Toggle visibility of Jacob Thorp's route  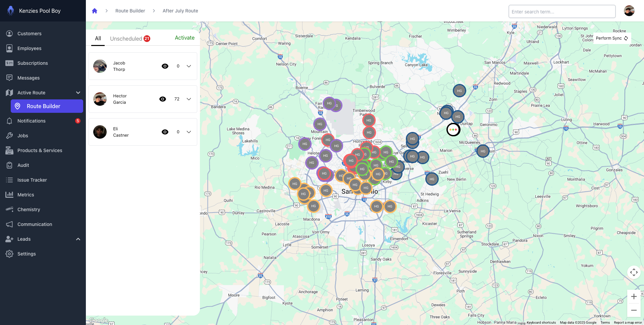(x=165, y=66)
